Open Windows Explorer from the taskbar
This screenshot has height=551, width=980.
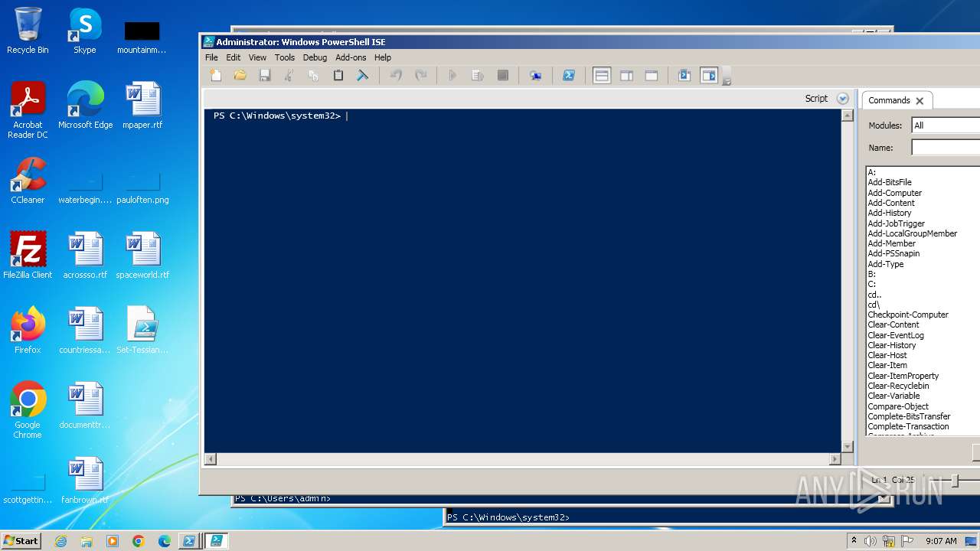(x=87, y=541)
